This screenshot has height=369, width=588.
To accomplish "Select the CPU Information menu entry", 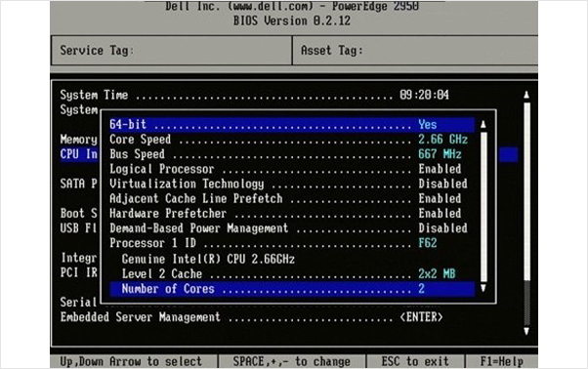I will [x=79, y=154].
